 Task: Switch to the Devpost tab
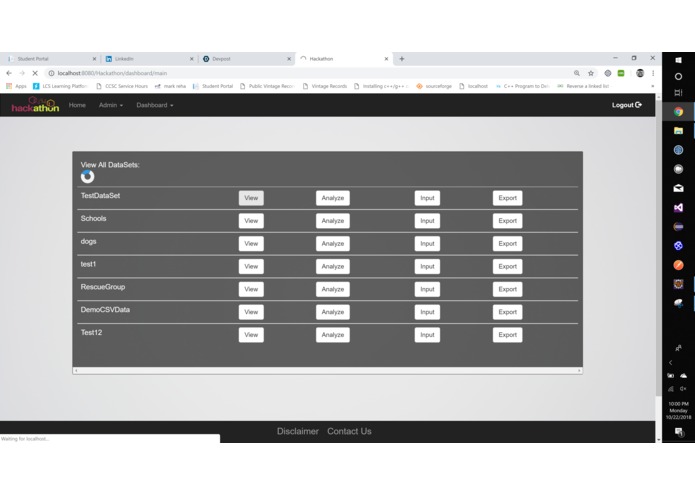pos(245,58)
